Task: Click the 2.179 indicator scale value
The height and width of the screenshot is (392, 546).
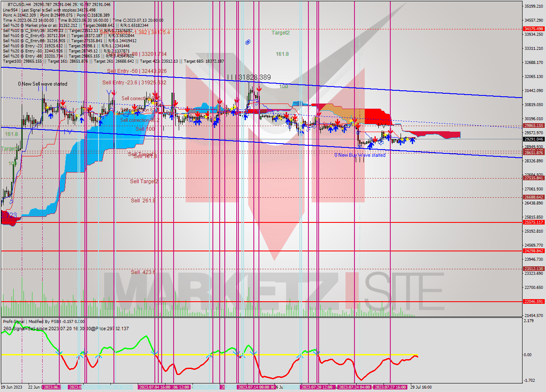Action: (x=529, y=320)
